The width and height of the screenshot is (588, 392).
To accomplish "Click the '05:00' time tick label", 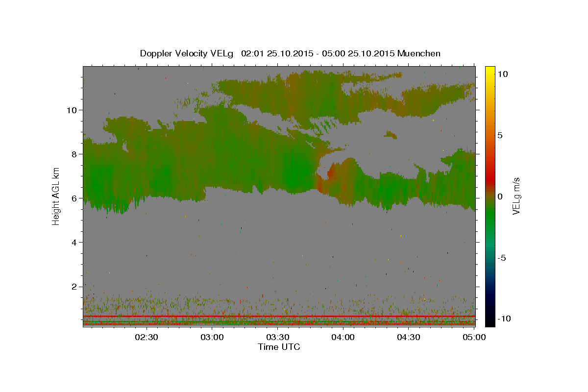I will (x=474, y=337).
